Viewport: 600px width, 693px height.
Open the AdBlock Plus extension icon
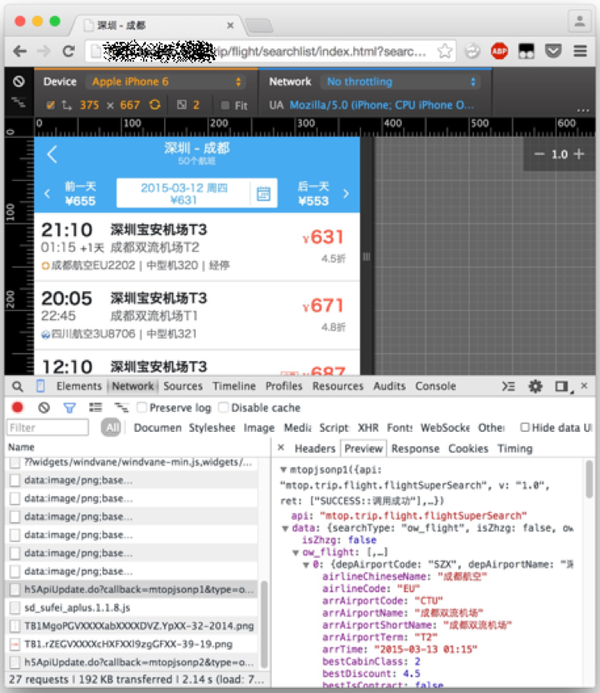pyautogui.click(x=499, y=51)
